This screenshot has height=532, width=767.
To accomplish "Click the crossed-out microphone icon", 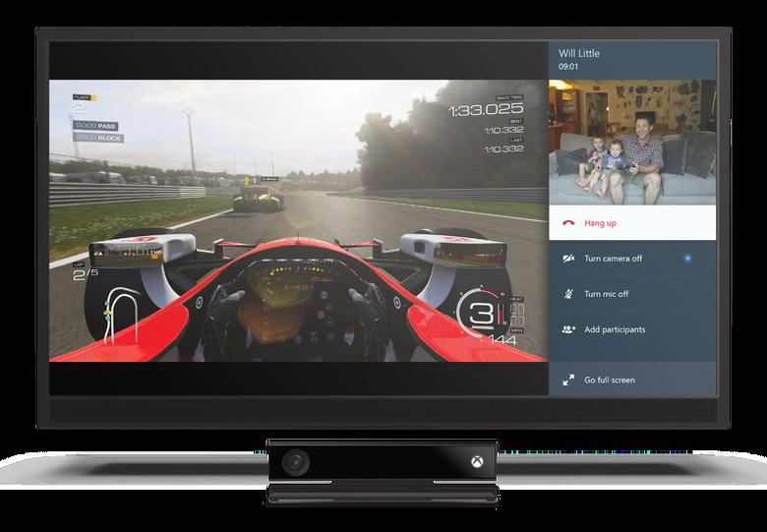I will 568,294.
